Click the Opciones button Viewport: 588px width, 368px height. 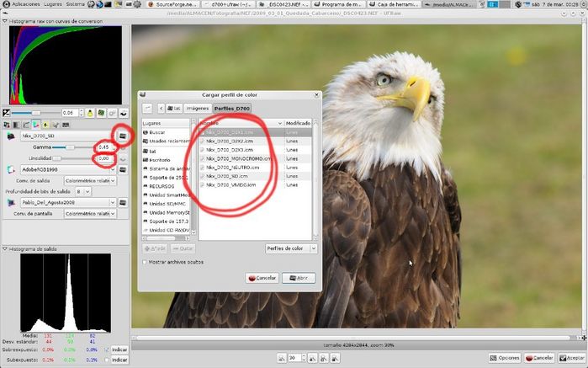505,358
